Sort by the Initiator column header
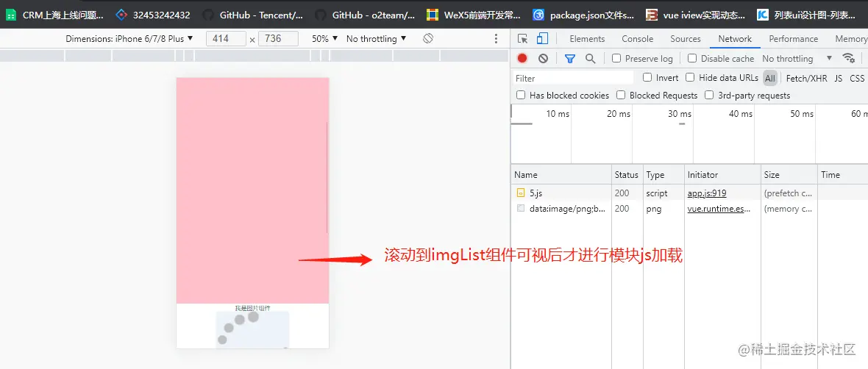 tap(723, 174)
